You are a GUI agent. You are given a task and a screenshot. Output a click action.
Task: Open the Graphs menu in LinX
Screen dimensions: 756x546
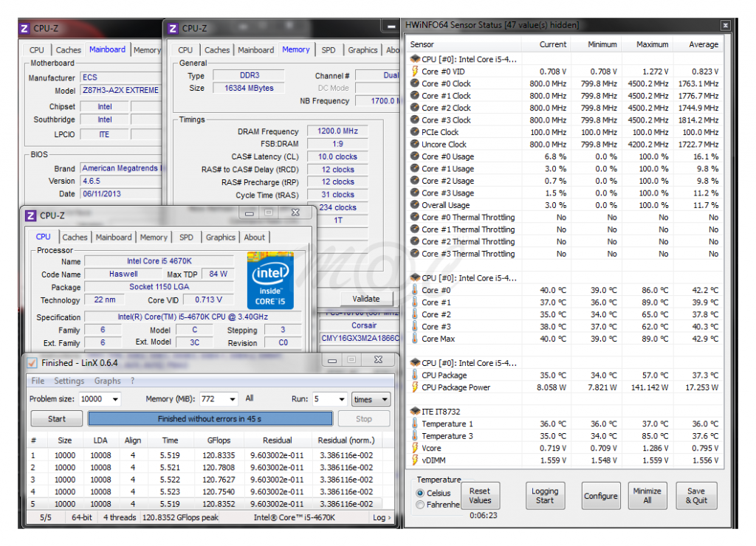coord(107,381)
